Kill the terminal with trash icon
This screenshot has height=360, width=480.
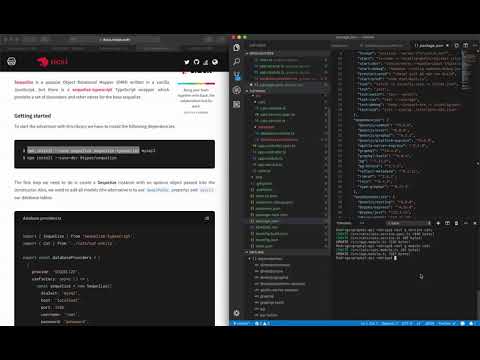456,223
